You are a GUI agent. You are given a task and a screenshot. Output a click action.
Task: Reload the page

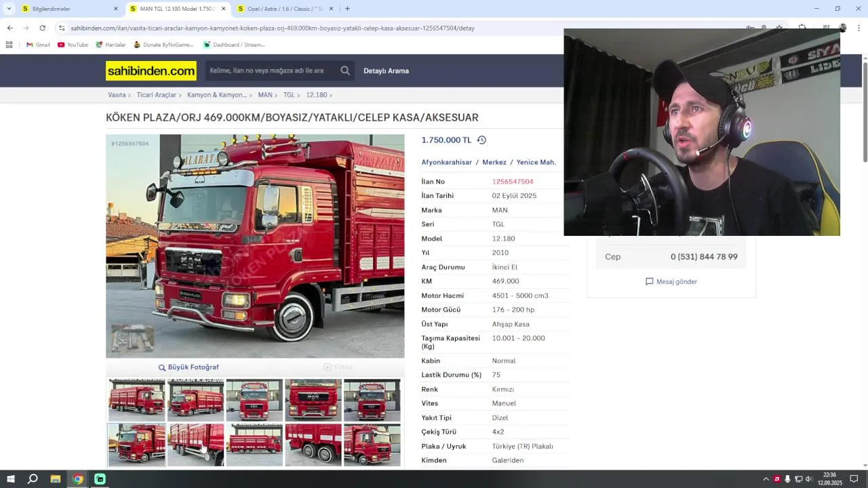pyautogui.click(x=42, y=28)
